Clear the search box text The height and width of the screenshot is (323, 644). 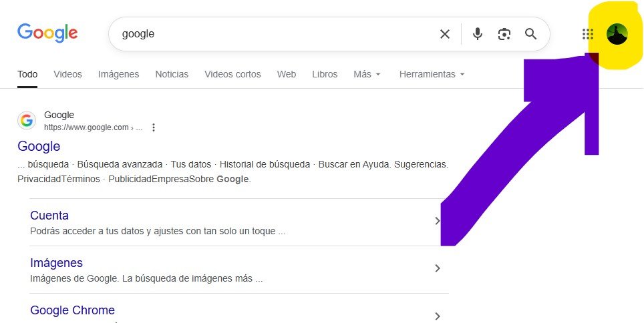pos(445,34)
